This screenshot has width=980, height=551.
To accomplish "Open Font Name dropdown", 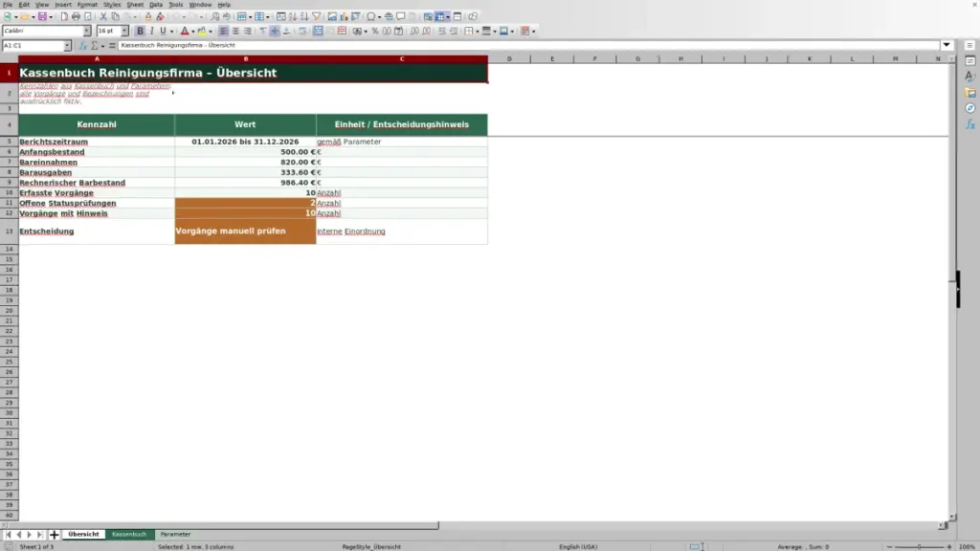I will 87,31.
